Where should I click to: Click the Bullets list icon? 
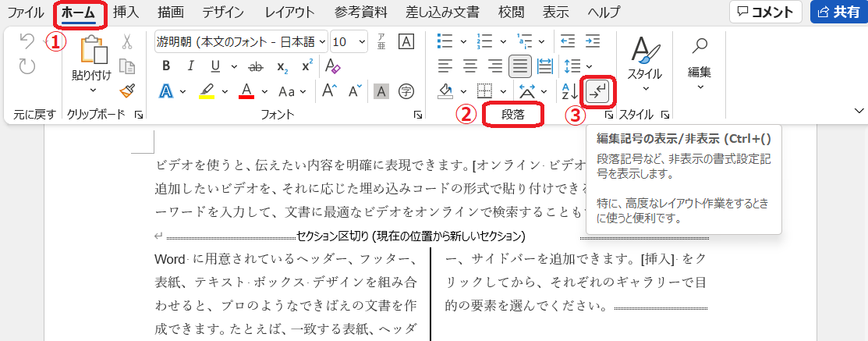445,41
